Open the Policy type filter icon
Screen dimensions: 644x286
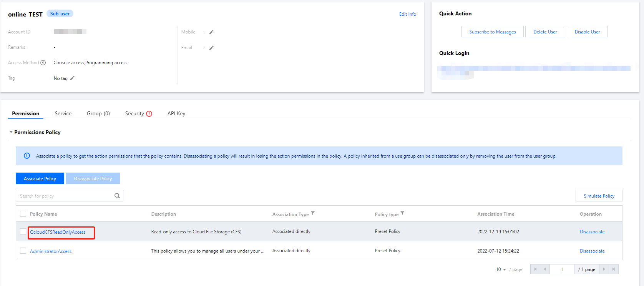[402, 213]
